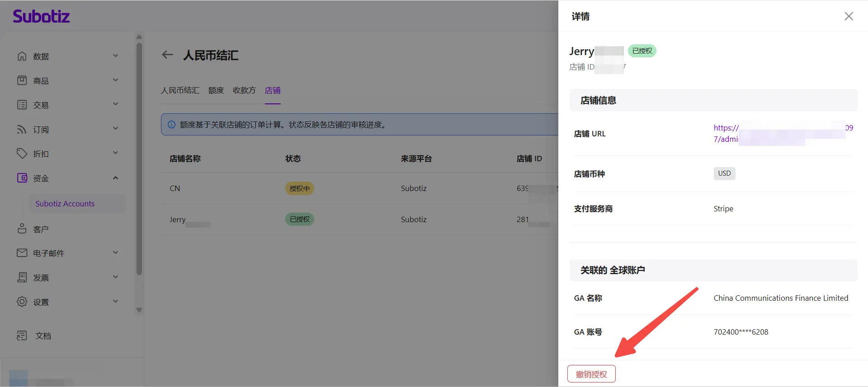Click the 发票 invoice icon
Viewport: 868px width, 387px height.
22,277
